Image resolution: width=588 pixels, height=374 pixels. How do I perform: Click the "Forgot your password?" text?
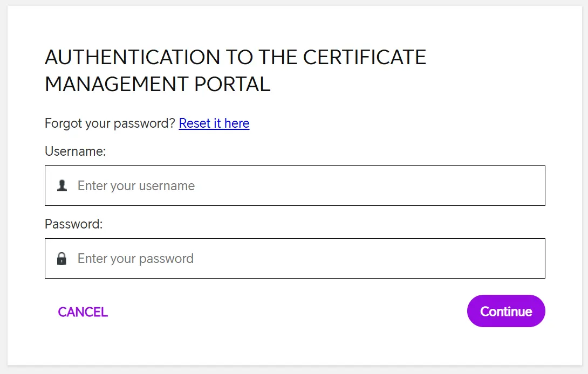pos(110,123)
